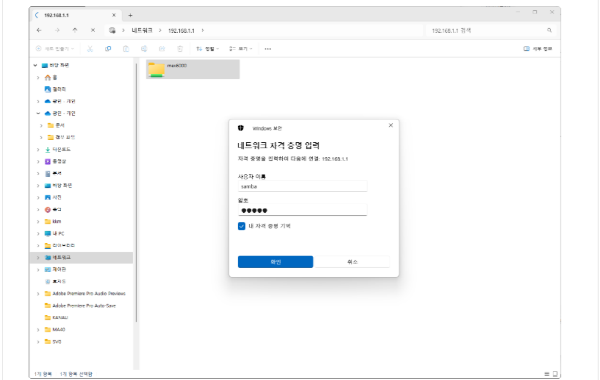Open the 정렬 (Sort) dropdown

click(x=207, y=49)
